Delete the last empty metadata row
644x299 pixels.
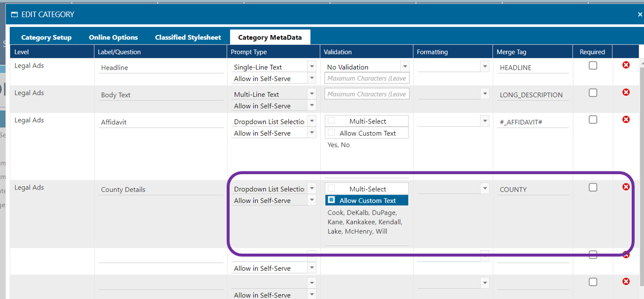pos(626,282)
